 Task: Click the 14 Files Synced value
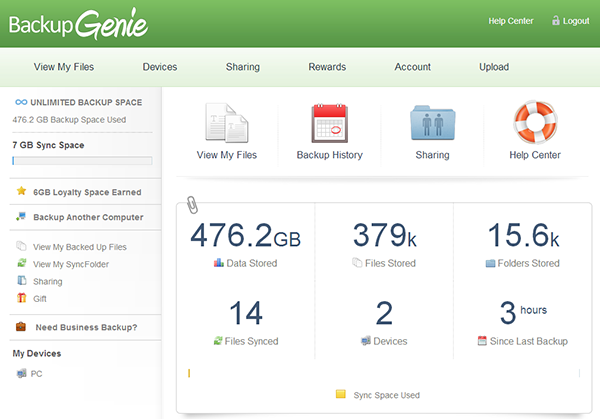click(x=246, y=313)
